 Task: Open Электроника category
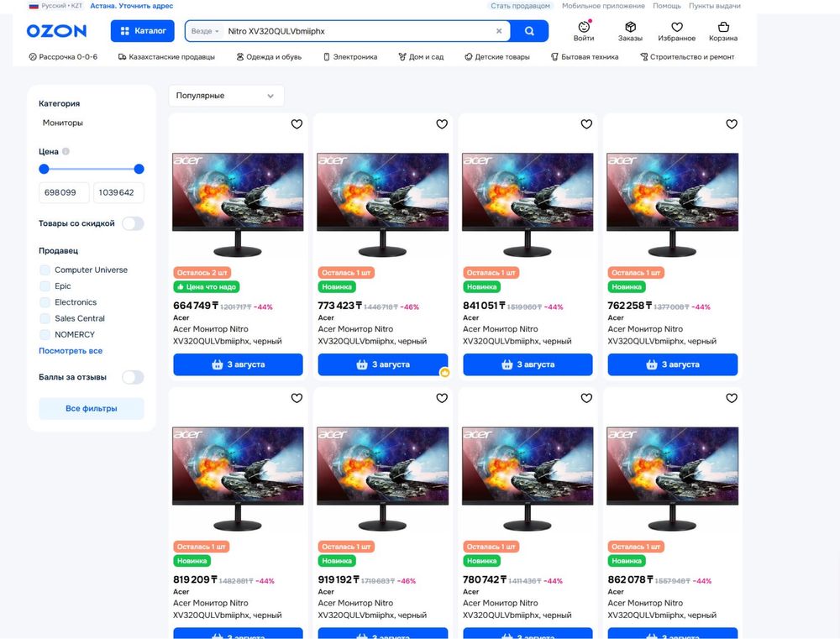click(x=350, y=57)
